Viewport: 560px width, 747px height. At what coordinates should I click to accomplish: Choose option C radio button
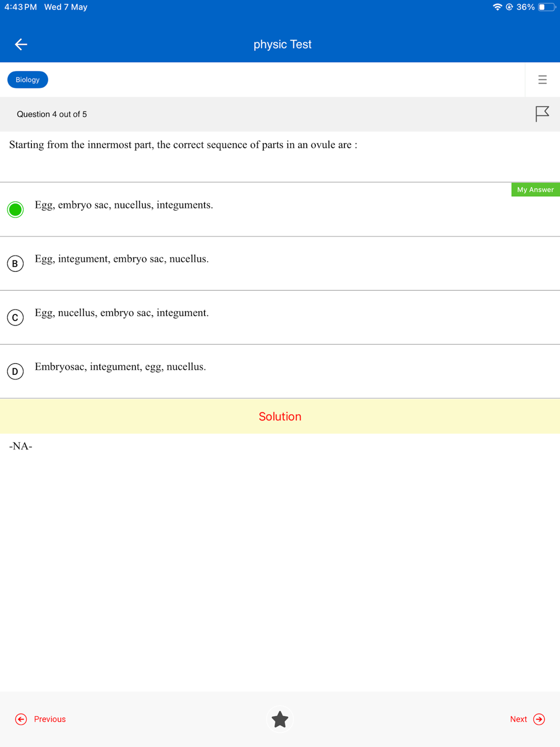point(15,317)
